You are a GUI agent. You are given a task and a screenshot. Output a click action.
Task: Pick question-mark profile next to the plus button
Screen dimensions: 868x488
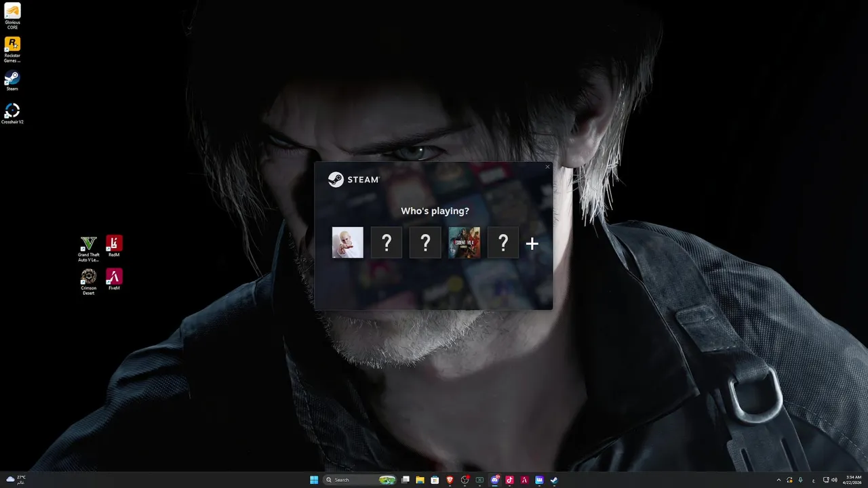tap(503, 243)
